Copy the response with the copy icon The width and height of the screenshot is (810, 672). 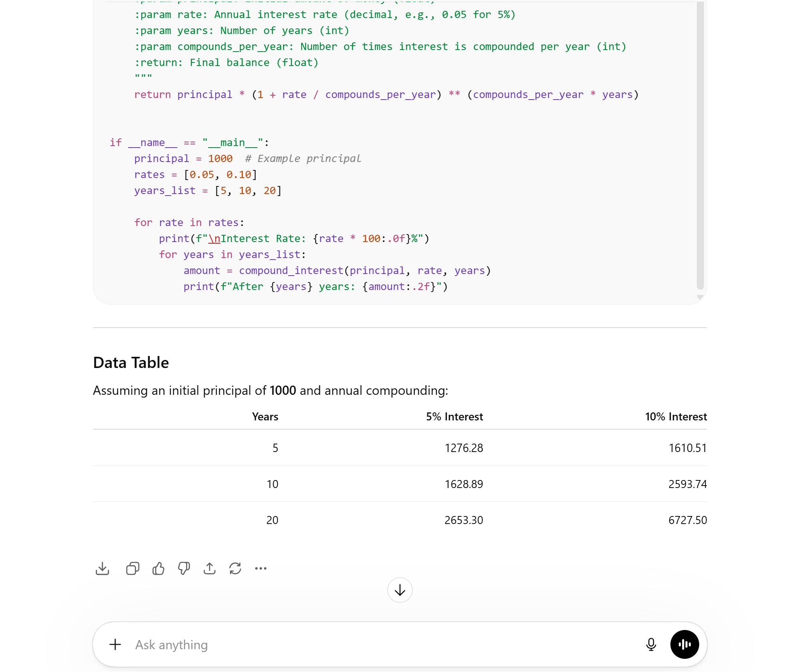coord(132,568)
